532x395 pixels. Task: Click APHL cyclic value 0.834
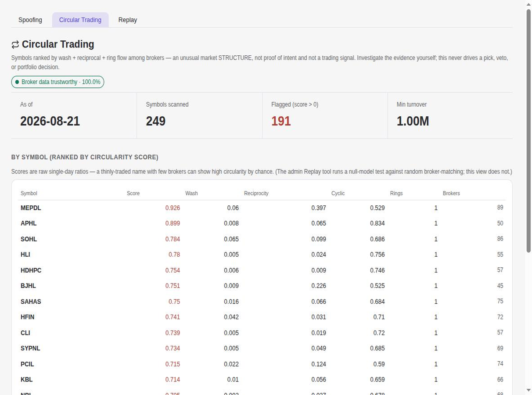click(x=377, y=223)
